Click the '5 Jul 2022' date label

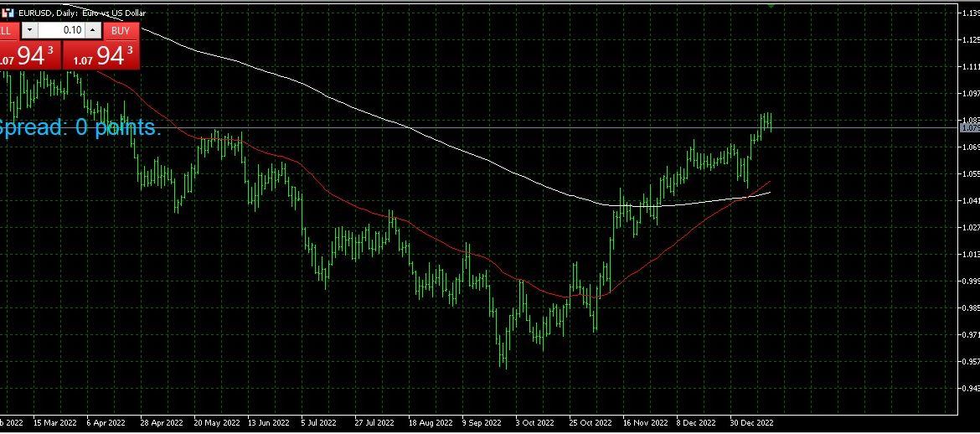[319, 423]
